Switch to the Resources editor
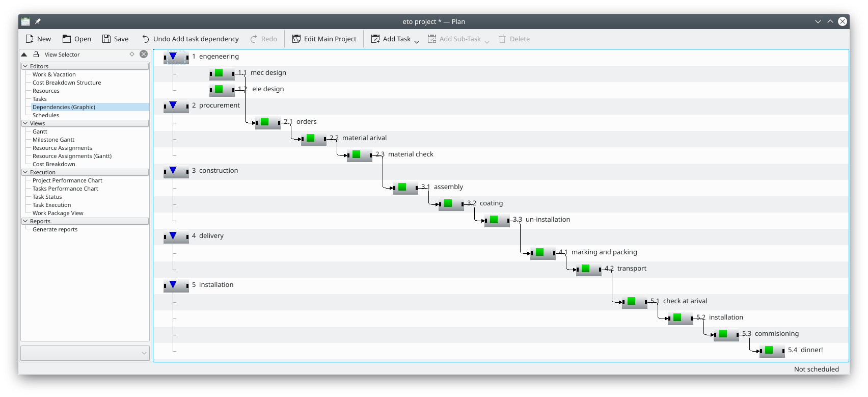The image size is (868, 397). pos(46,91)
